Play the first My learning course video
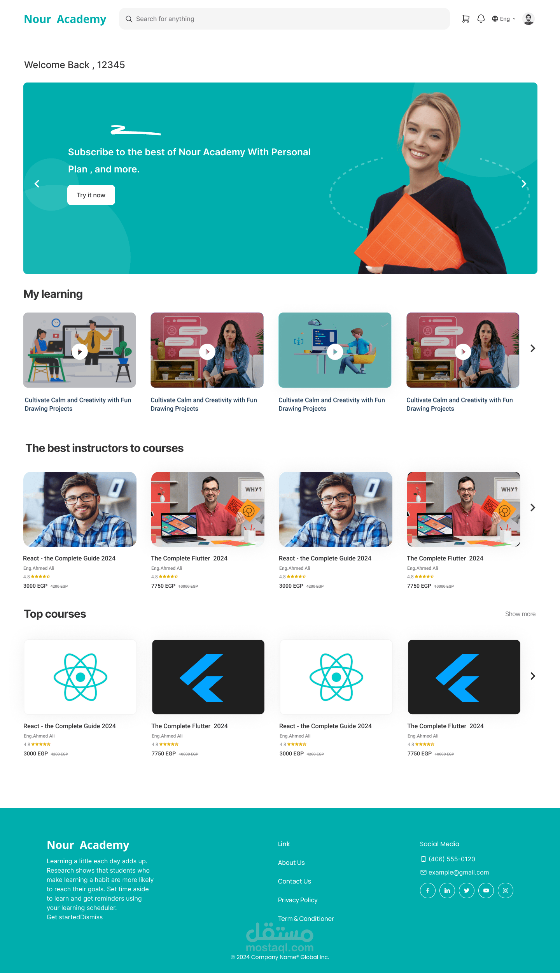Viewport: 560px width, 973px height. coord(80,351)
